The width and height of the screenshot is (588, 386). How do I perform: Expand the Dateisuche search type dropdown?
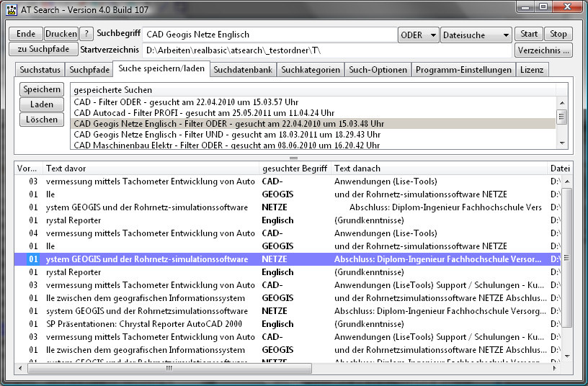click(x=476, y=35)
